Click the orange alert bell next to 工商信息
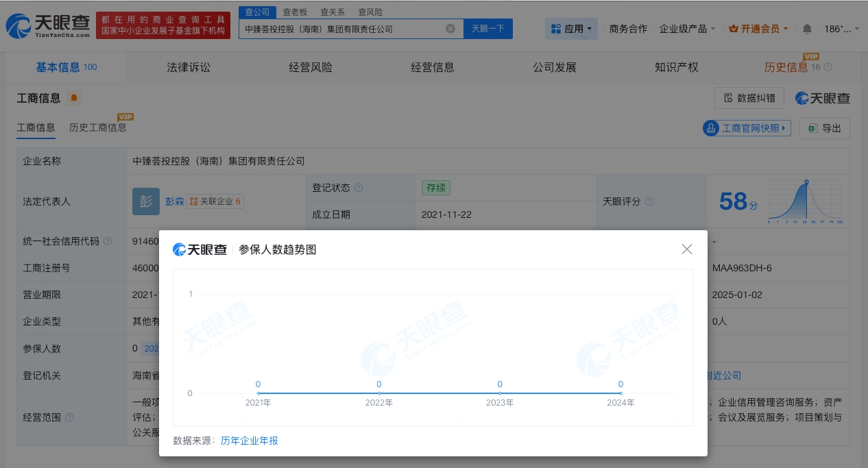The image size is (868, 468). click(x=74, y=99)
